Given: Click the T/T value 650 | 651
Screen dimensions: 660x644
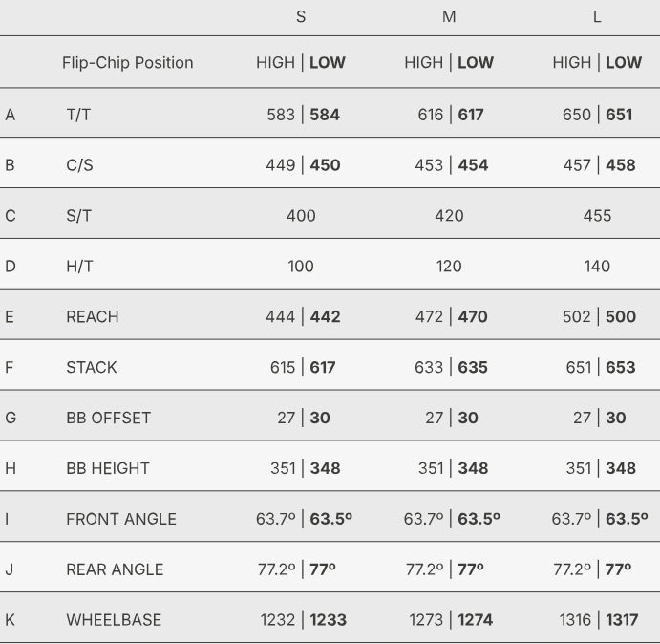Looking at the screenshot, I should pos(597,115).
